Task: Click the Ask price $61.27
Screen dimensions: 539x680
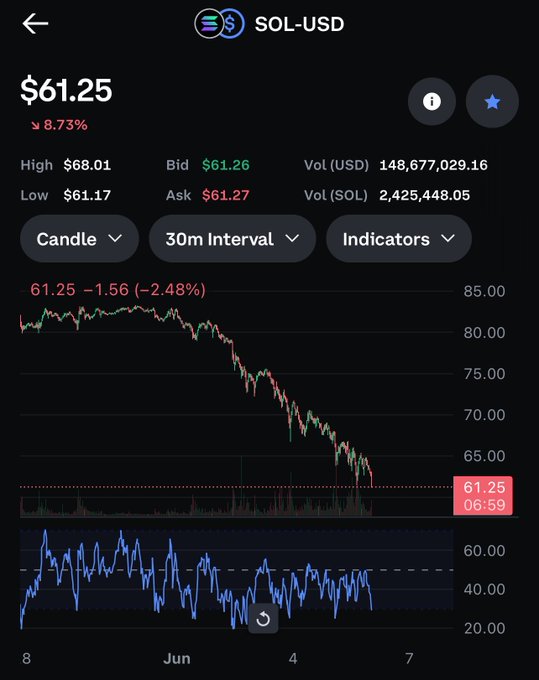Action: point(226,195)
